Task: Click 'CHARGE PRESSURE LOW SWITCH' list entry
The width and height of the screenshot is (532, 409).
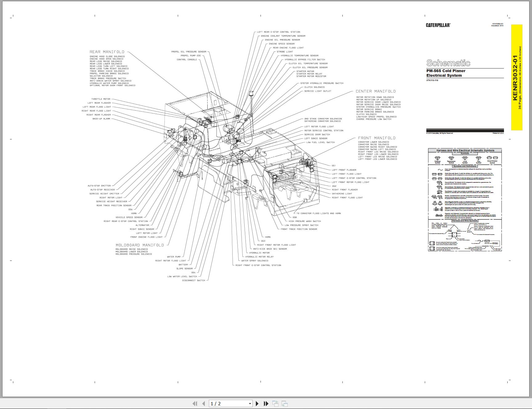Action: coord(374,119)
